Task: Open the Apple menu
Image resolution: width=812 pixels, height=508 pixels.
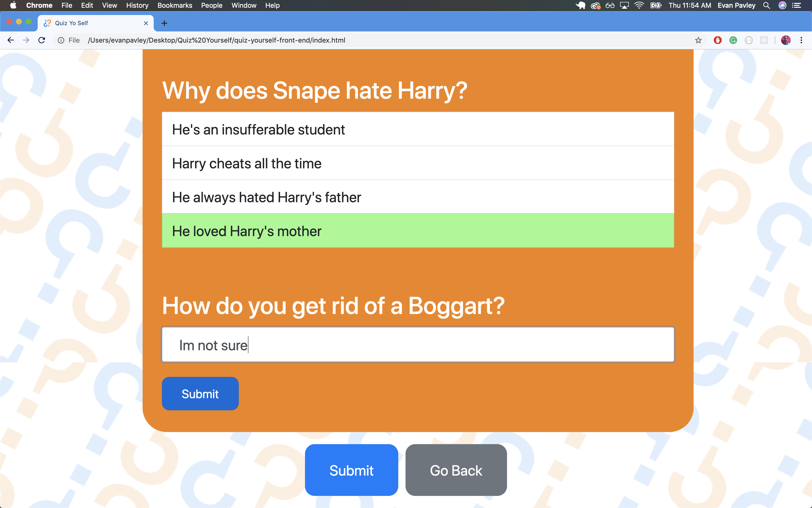Action: (13, 5)
